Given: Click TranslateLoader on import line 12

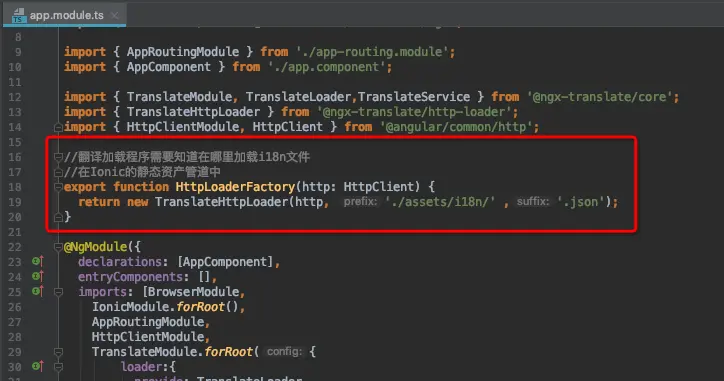Looking at the screenshot, I should (298, 97).
